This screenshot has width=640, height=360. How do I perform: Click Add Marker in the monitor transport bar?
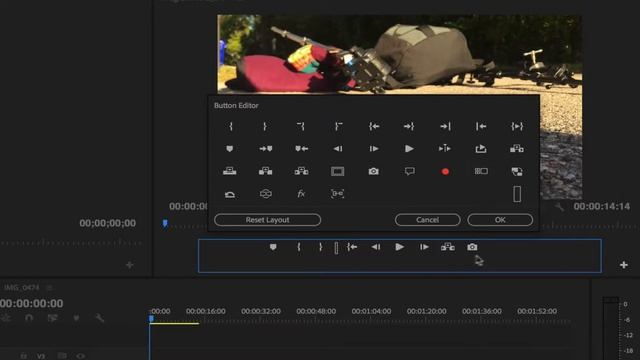click(273, 247)
